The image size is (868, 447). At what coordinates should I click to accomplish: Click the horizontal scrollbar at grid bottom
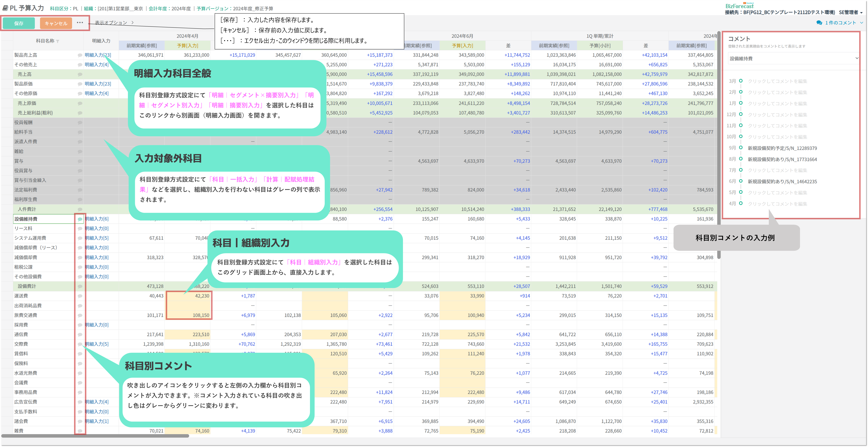[95, 436]
